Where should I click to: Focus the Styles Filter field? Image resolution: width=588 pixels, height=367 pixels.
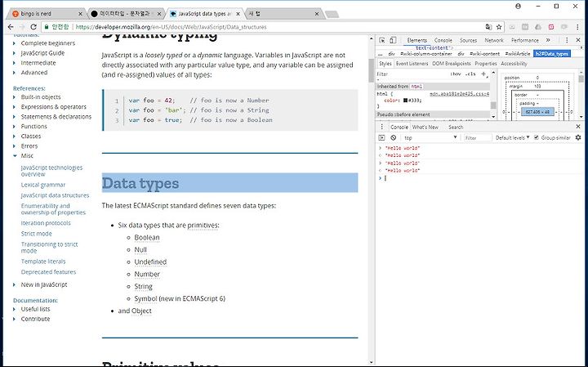tap(412, 74)
